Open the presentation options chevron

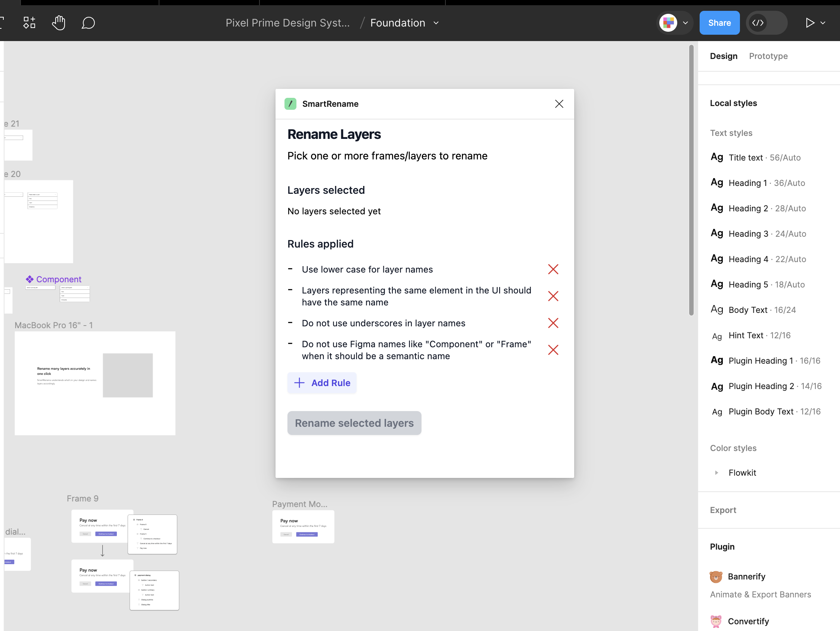pyautogui.click(x=823, y=23)
